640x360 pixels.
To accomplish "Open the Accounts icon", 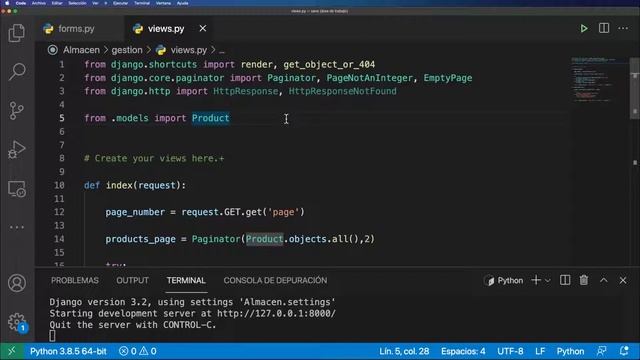I will tap(17, 283).
